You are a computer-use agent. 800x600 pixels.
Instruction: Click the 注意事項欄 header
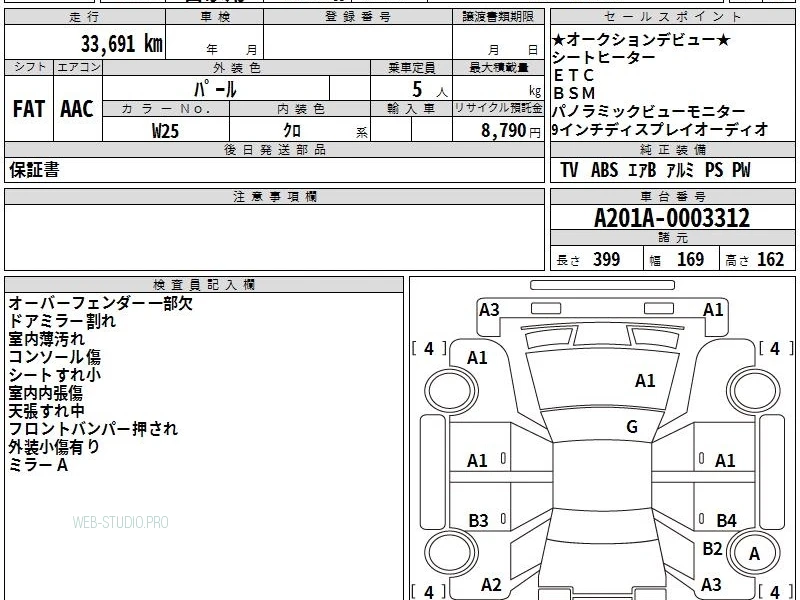coord(274,196)
